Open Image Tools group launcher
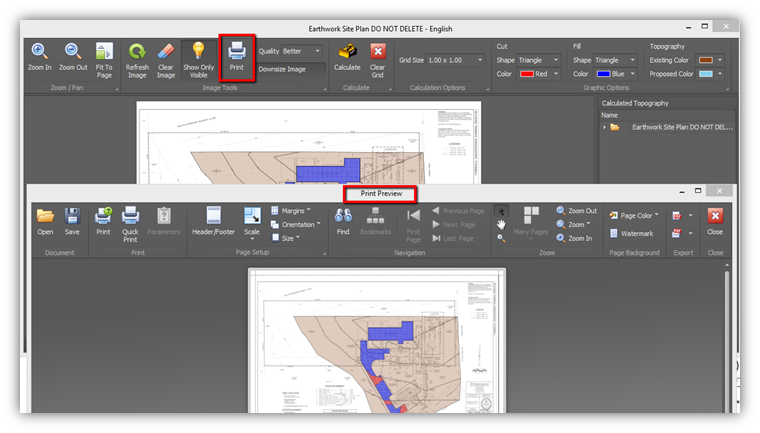Image resolution: width=760 pixels, height=433 pixels. 324,89
